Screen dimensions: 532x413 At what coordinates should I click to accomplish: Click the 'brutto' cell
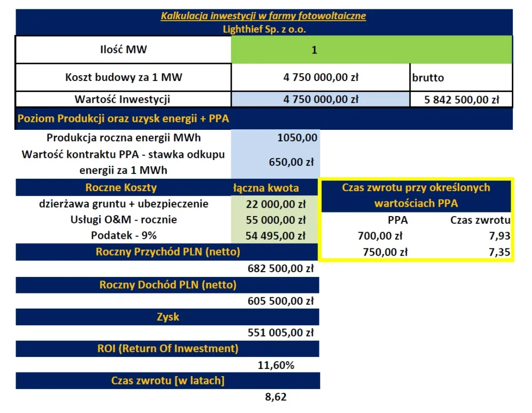click(x=461, y=77)
